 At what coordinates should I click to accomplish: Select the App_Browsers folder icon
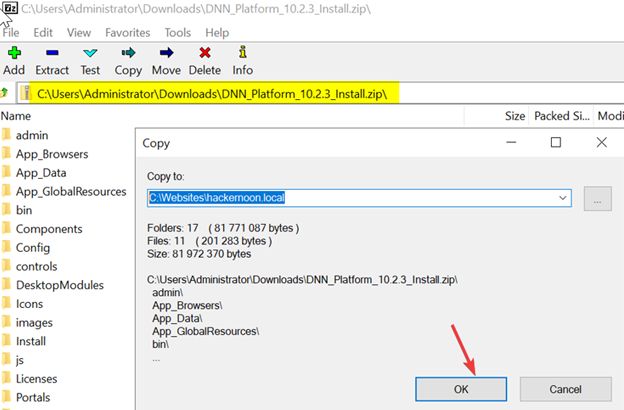coord(6,154)
